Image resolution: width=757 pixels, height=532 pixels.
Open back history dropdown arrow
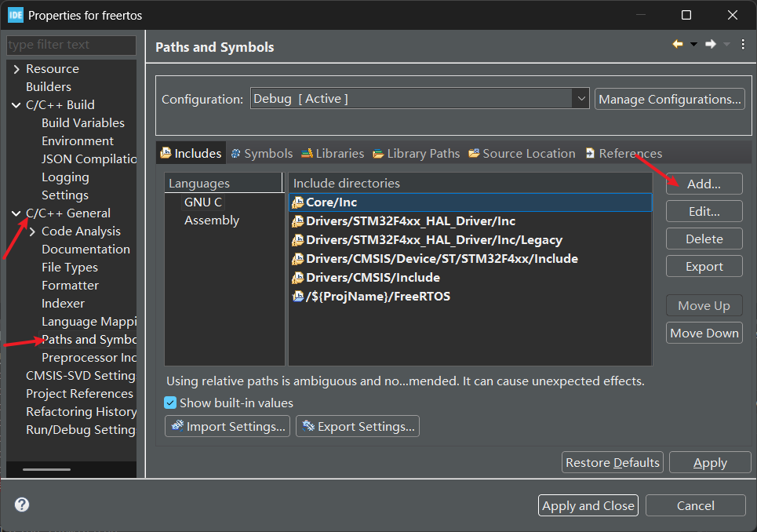tap(693, 45)
